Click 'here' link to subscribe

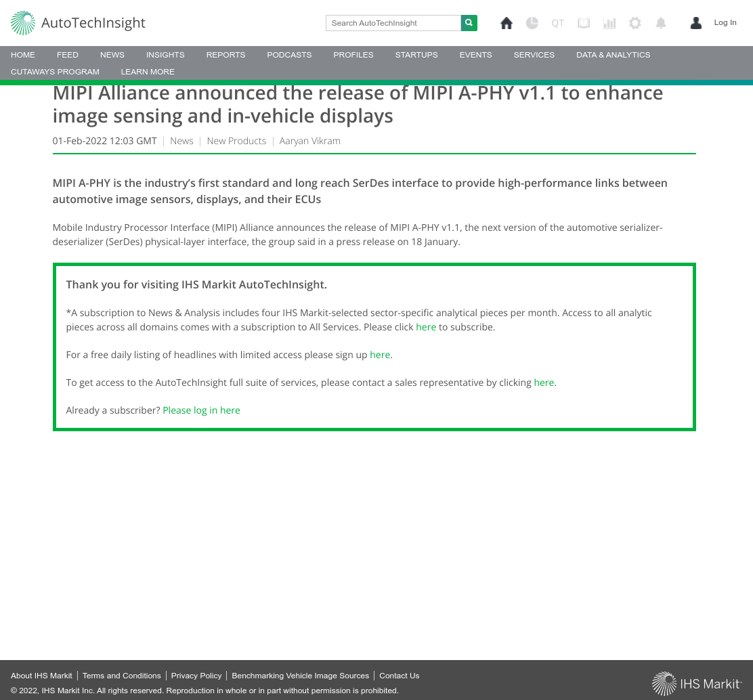(426, 327)
